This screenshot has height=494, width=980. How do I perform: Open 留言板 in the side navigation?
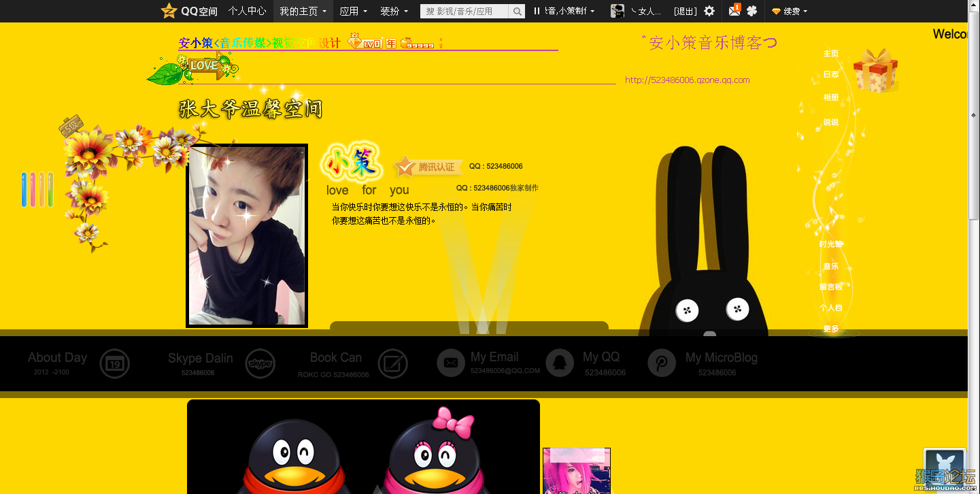pos(831,286)
